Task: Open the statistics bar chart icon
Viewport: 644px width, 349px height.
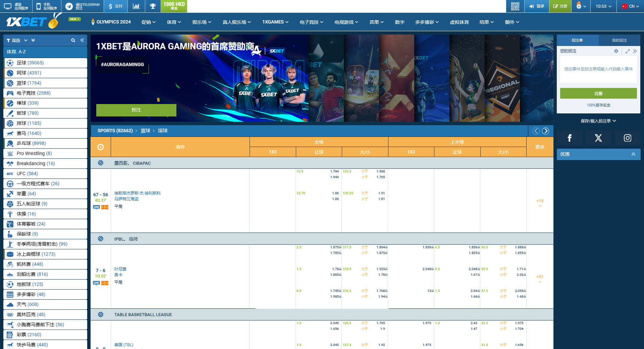Action: point(136,6)
